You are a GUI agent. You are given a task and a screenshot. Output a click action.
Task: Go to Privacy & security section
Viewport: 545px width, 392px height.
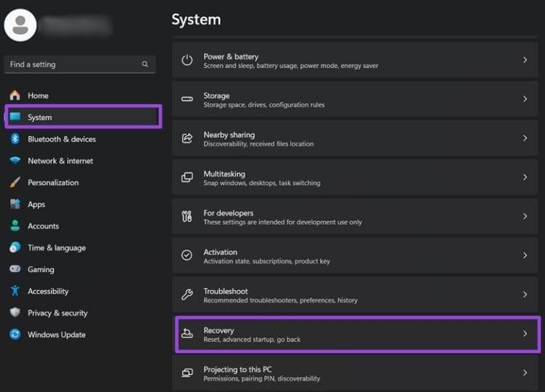(x=57, y=313)
